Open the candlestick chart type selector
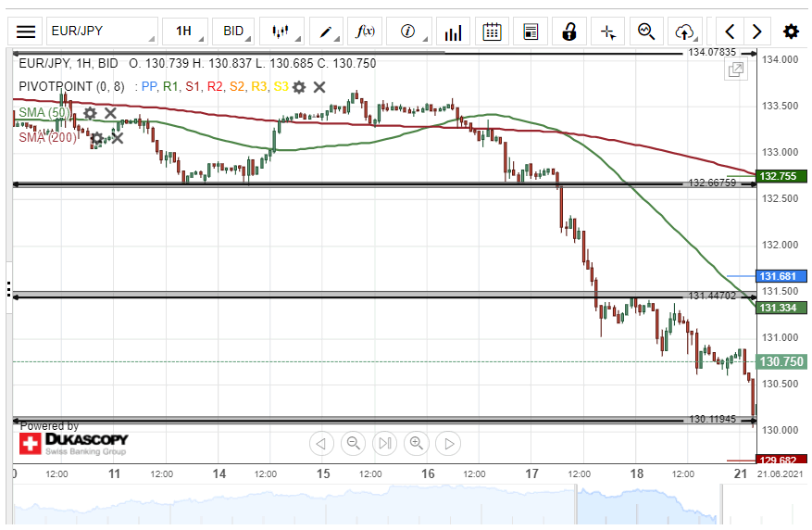 click(281, 32)
